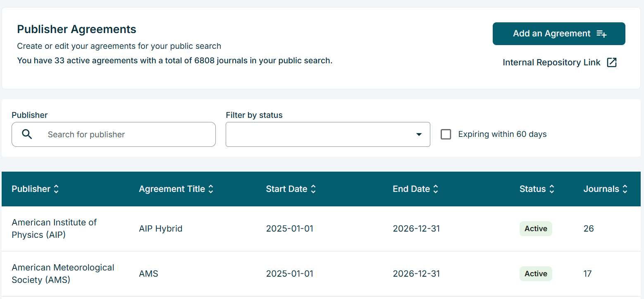Click the Active status badge for AIP Hybrid
The height and width of the screenshot is (299, 644).
536,228
